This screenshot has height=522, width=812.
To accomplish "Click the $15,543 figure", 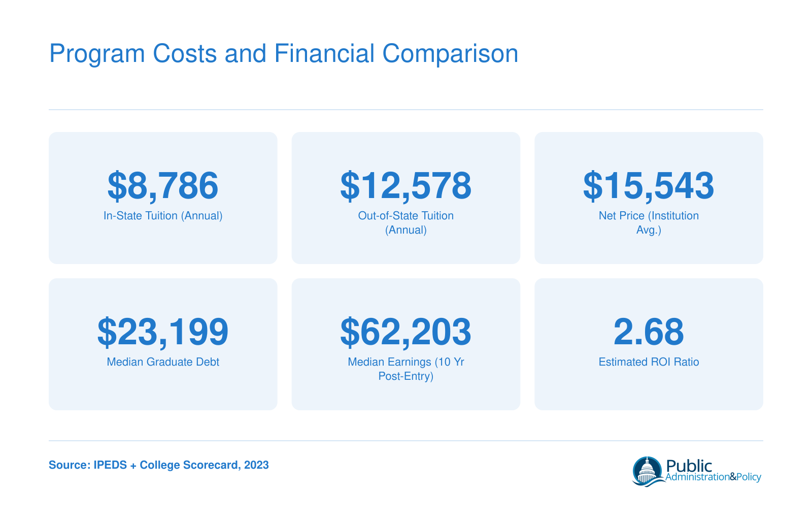I will (x=649, y=186).
